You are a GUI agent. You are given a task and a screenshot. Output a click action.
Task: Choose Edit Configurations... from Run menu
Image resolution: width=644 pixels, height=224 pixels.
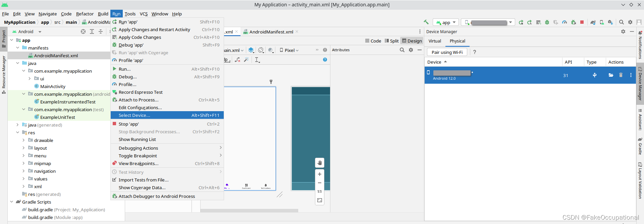click(167, 107)
